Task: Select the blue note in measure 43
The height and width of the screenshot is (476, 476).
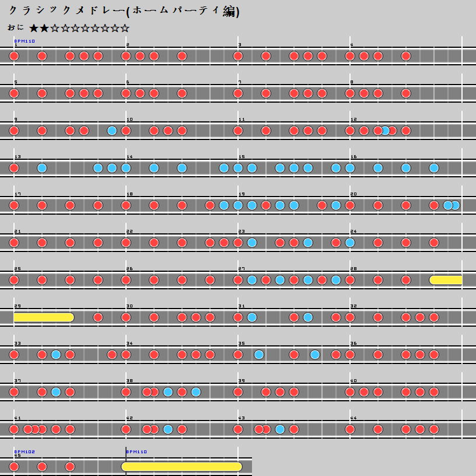Action: 280,429
